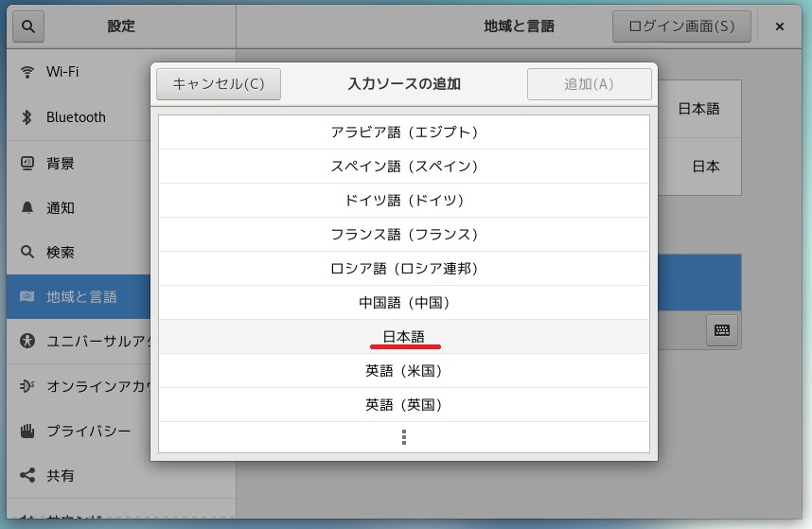Close the Settings window
812x529 pixels.
(x=780, y=26)
